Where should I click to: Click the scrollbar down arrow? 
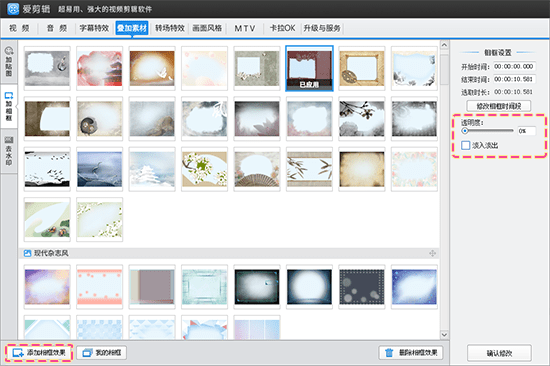tap(444, 335)
